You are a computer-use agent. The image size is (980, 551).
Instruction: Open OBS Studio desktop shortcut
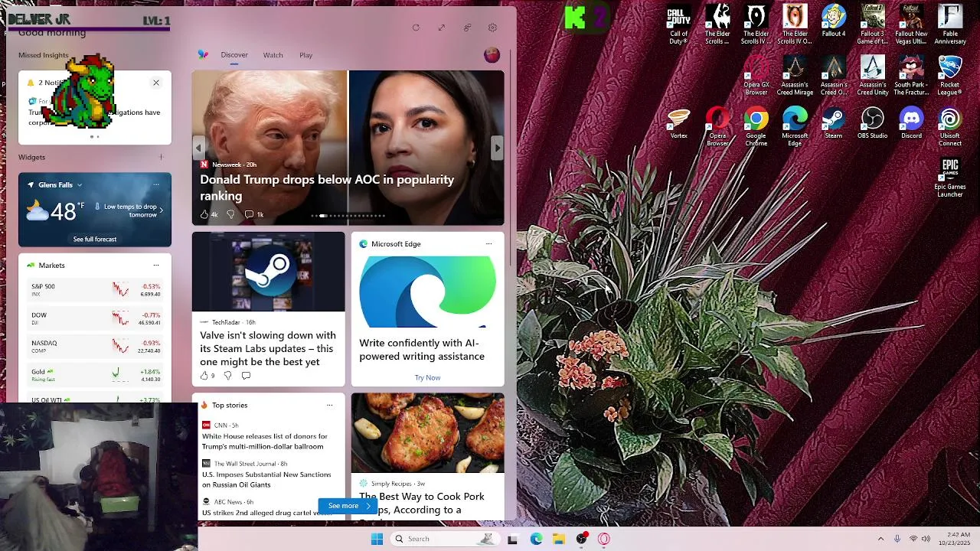[872, 123]
